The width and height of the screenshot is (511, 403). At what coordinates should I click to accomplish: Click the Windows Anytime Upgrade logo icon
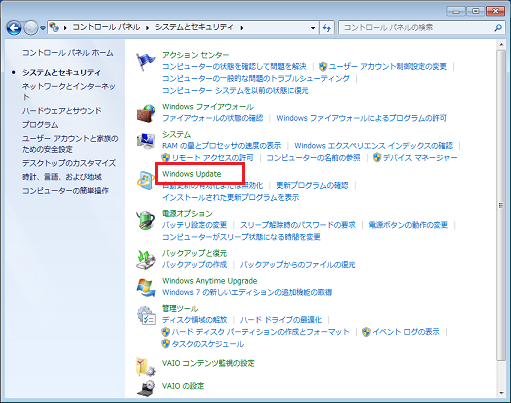(x=146, y=287)
